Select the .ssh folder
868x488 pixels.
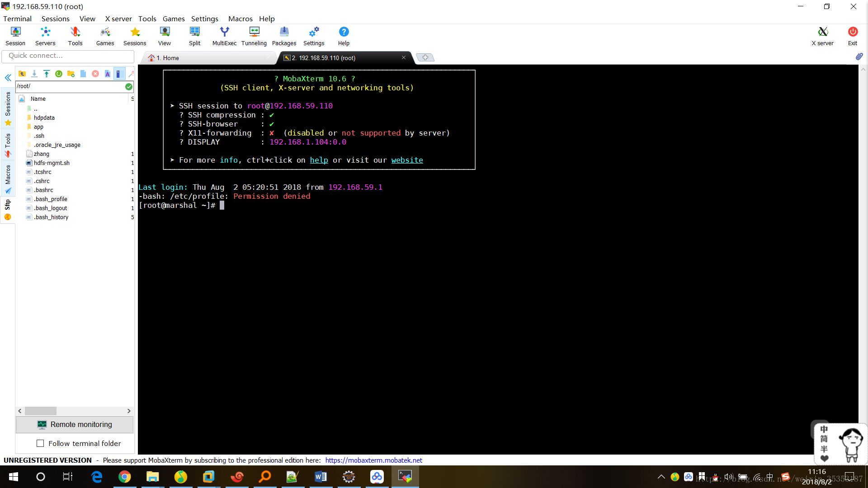pos(39,136)
